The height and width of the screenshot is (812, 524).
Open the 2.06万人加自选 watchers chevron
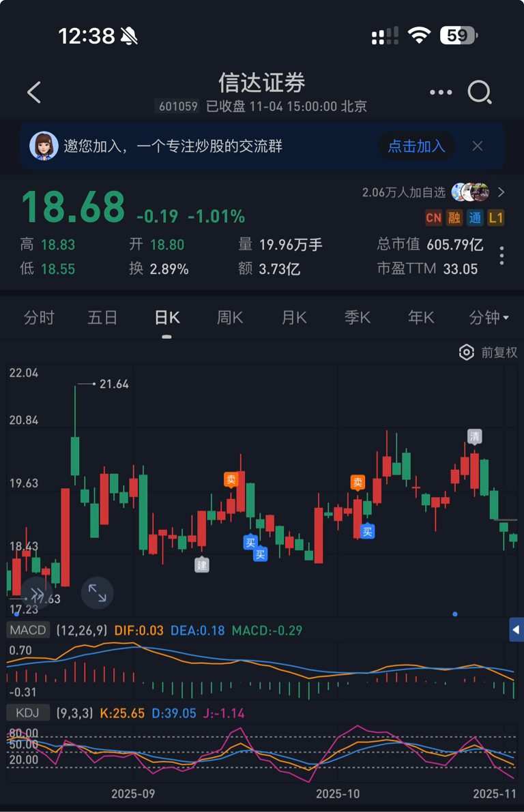click(x=501, y=192)
